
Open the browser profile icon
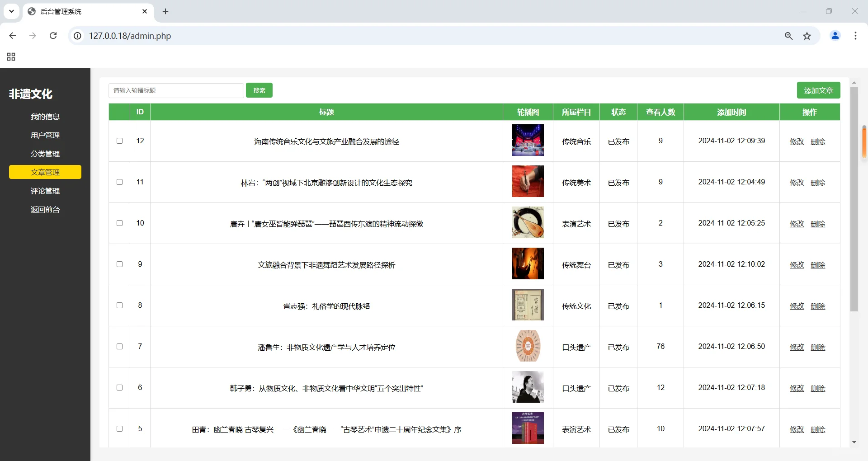(835, 36)
